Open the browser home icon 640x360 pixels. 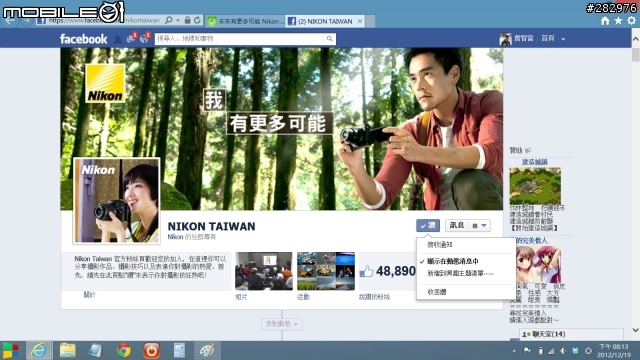[605, 20]
